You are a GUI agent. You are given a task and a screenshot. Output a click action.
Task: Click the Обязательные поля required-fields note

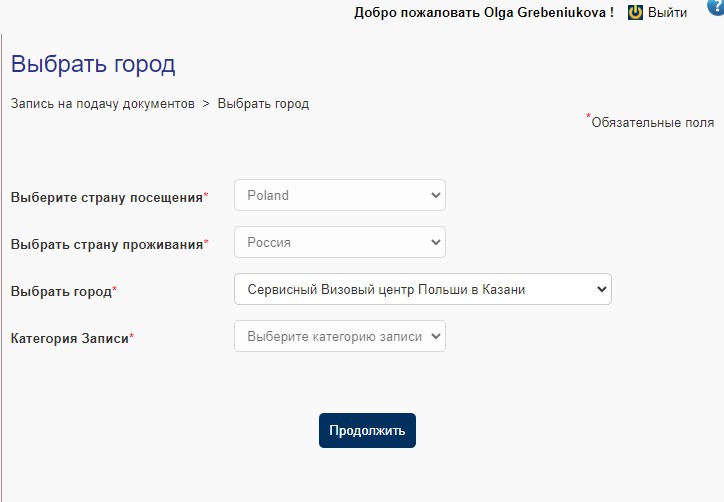pyautogui.click(x=652, y=122)
